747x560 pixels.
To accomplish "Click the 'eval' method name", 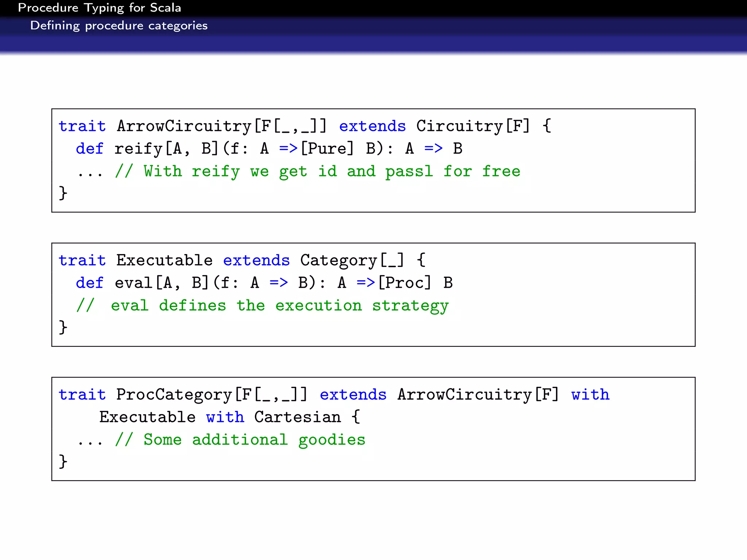I will [133, 283].
